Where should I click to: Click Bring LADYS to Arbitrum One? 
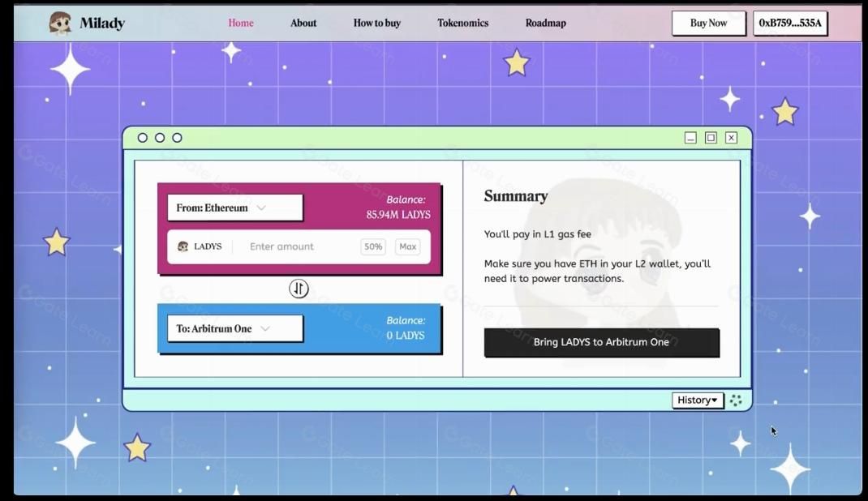[x=602, y=342]
